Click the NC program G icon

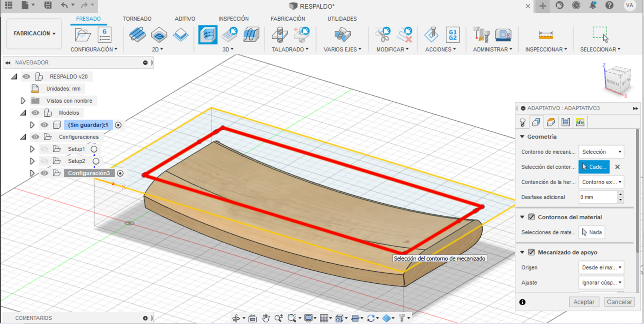coord(105,35)
